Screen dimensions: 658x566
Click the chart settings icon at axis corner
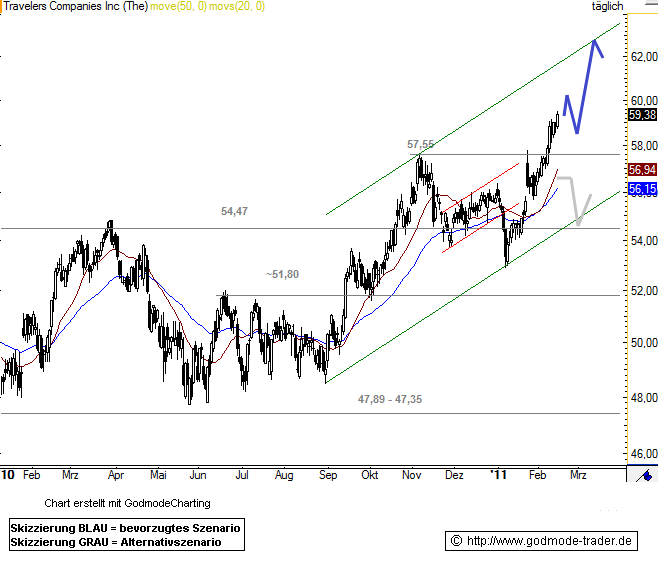642,476
